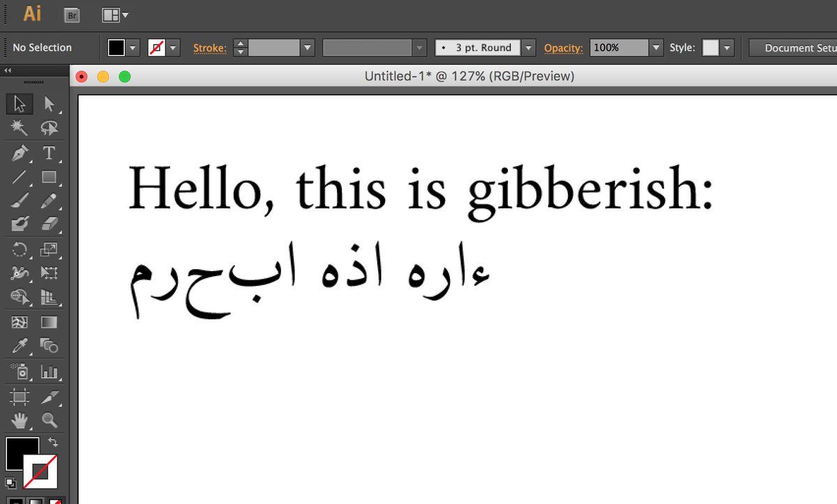Open the Opacity 100% dropdown
The width and height of the screenshot is (837, 504).
click(656, 47)
